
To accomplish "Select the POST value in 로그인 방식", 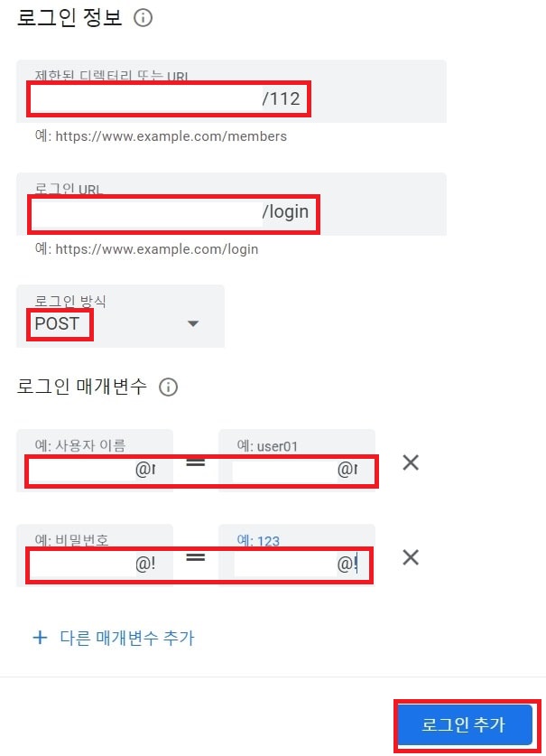I will coord(58,323).
